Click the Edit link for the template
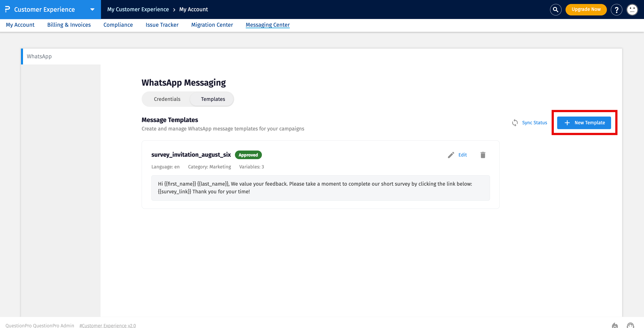Image resolution: width=644 pixels, height=328 pixels. click(x=462, y=155)
